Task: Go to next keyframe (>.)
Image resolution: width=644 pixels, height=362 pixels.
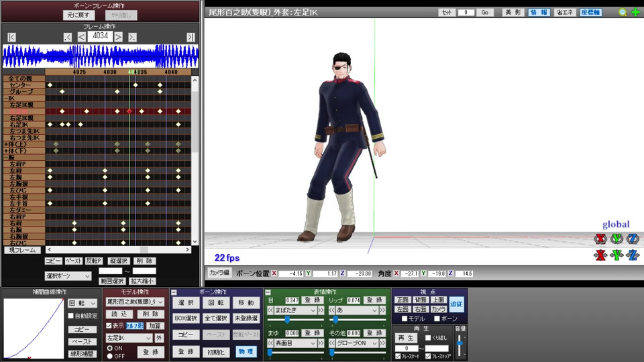Action: [x=132, y=38]
